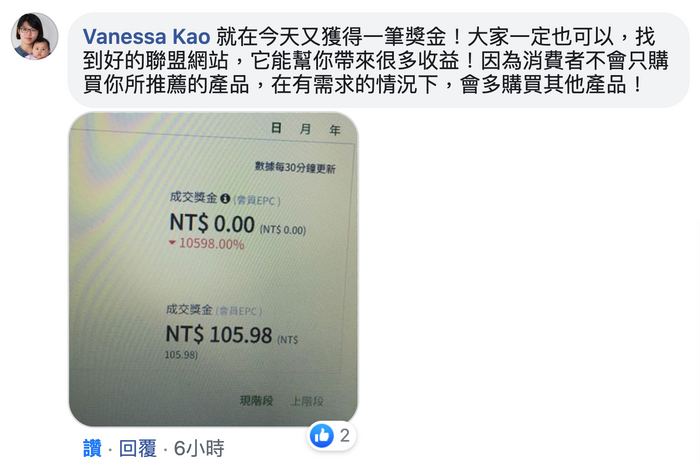Select the 年 tab in the photo

pos(335,130)
